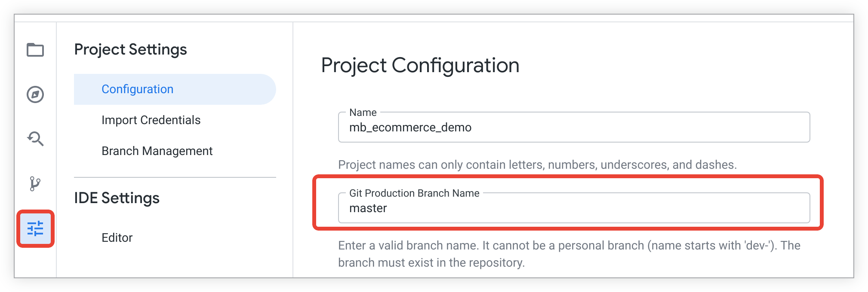The width and height of the screenshot is (868, 292).
Task: Click the Project Settings heading
Action: click(130, 50)
